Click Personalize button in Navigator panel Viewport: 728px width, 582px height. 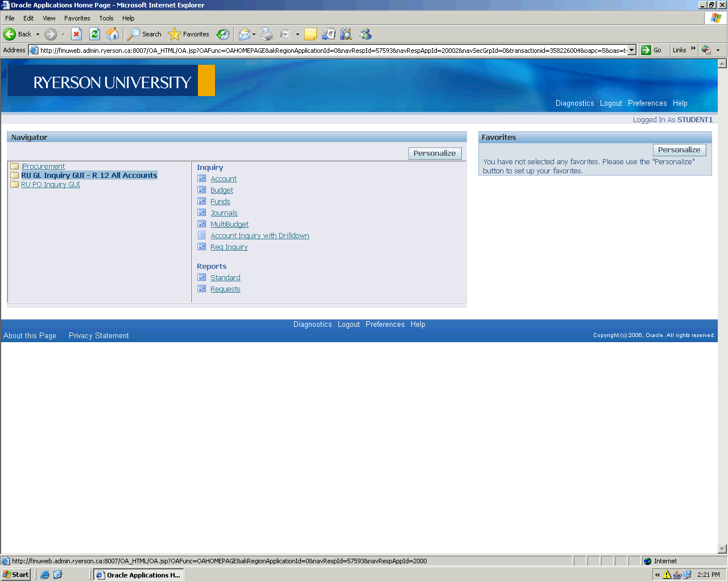tap(435, 153)
